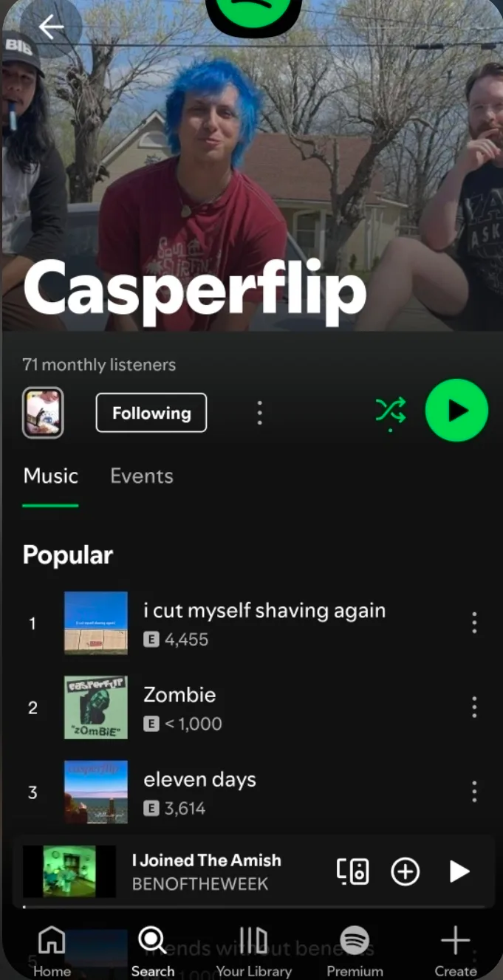
Task: Open artist options three-dot menu beside Following
Action: coord(259,413)
